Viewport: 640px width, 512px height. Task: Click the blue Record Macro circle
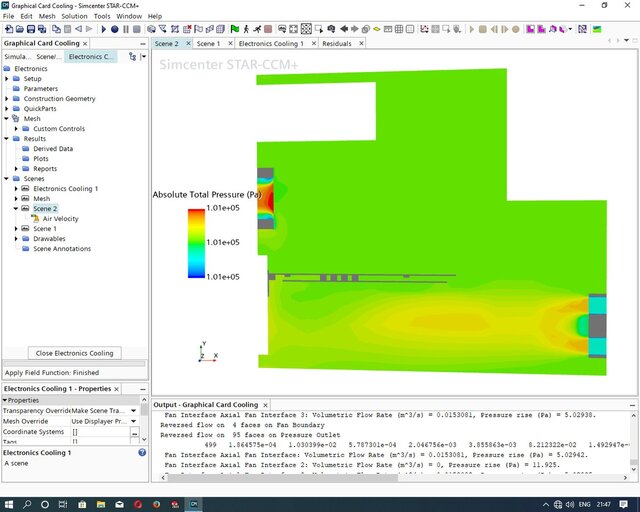coord(115,29)
